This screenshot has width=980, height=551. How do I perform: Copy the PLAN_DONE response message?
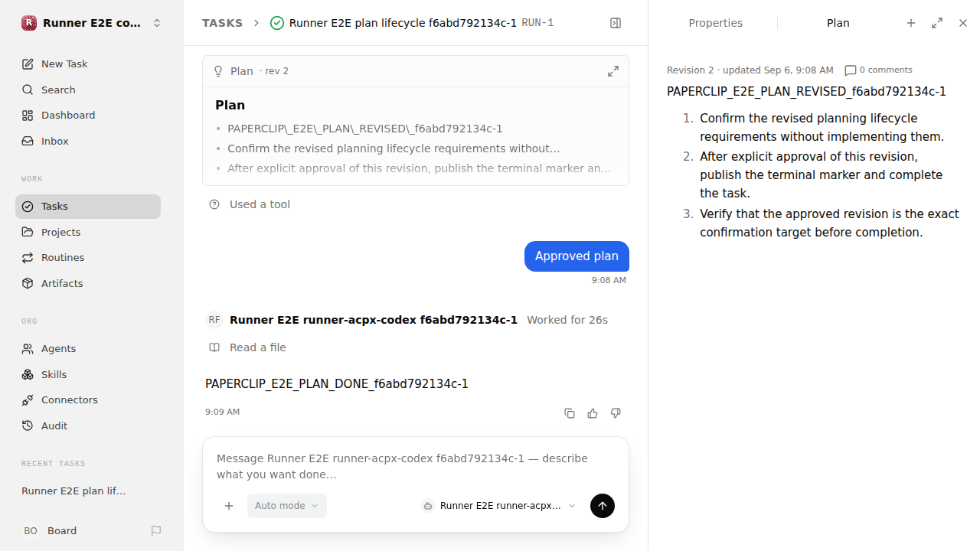[570, 413]
